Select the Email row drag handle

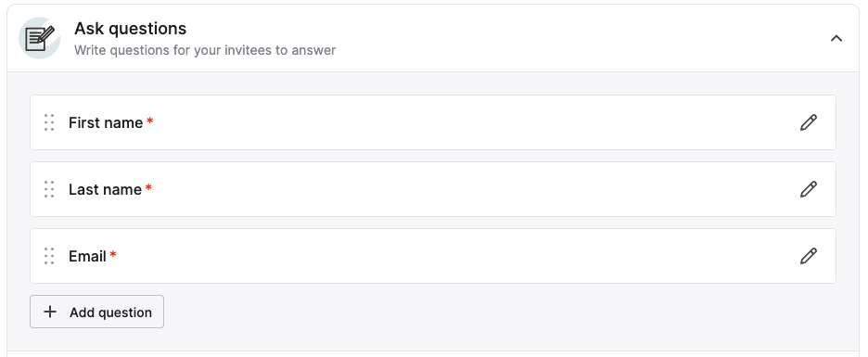49,256
